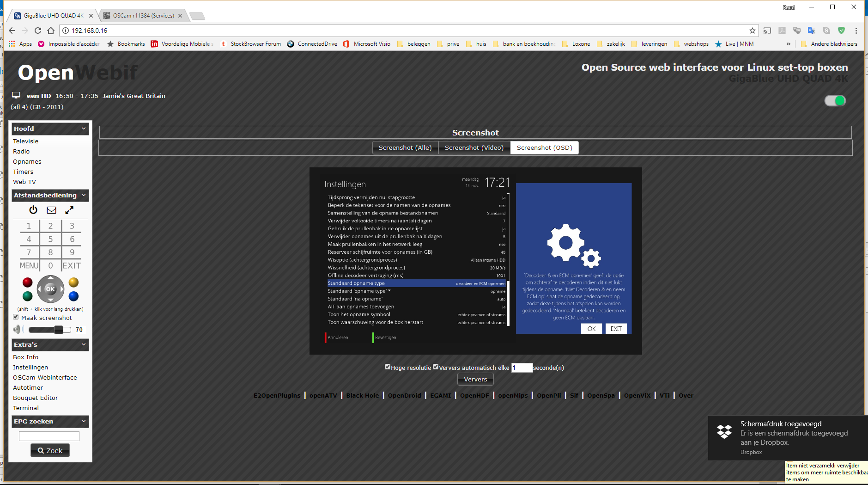Viewport: 868px width, 485px height.
Task: Toggle the green standby switch
Action: pos(835,101)
